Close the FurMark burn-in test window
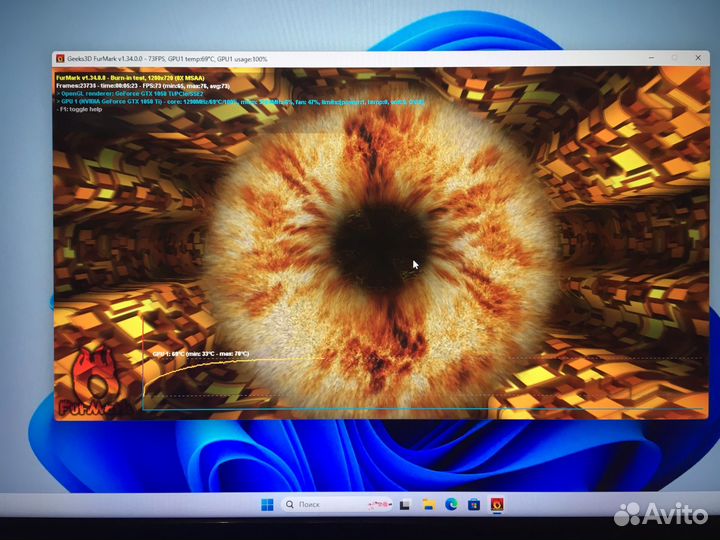The width and height of the screenshot is (720, 540). 699,59
